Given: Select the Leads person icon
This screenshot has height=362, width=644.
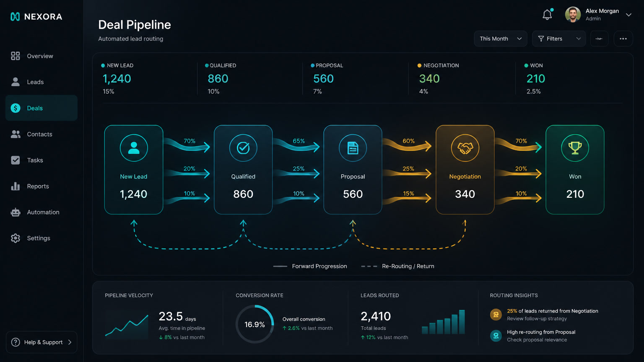Looking at the screenshot, I should [16, 82].
